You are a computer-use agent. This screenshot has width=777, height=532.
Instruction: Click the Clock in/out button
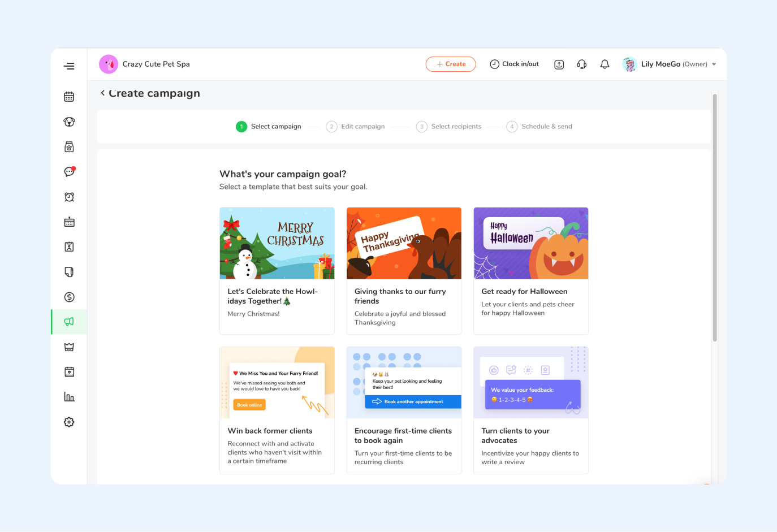coord(514,64)
